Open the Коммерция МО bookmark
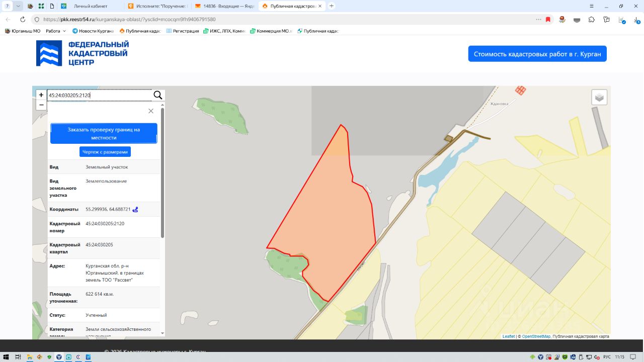644x362 pixels. [271, 31]
